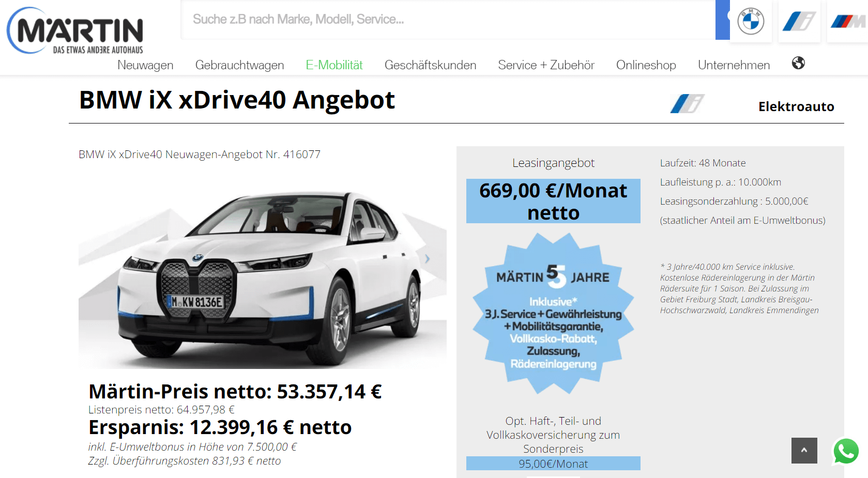The width and height of the screenshot is (868, 478).
Task: Click the 95,00€/Monat insurance price
Action: click(x=553, y=464)
